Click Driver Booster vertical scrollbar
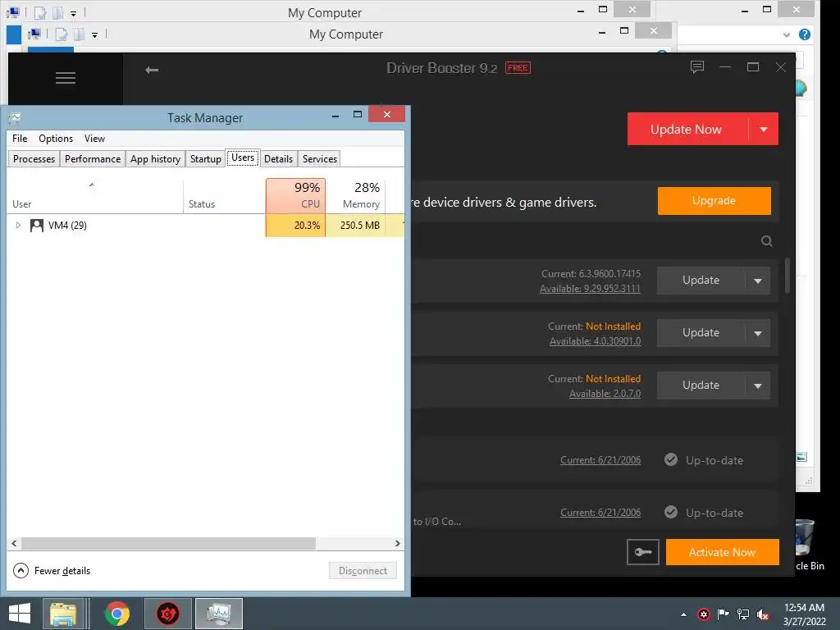Screen dimensions: 840x630 787,276
